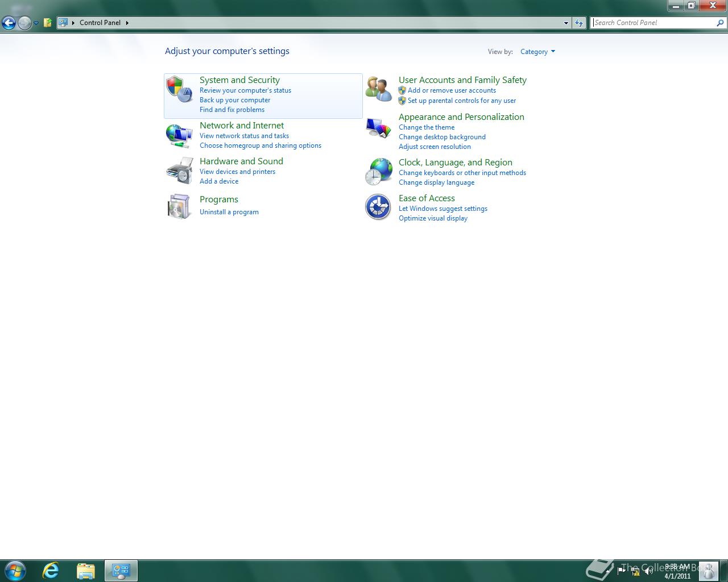Click View devices and printers

pos(237,172)
